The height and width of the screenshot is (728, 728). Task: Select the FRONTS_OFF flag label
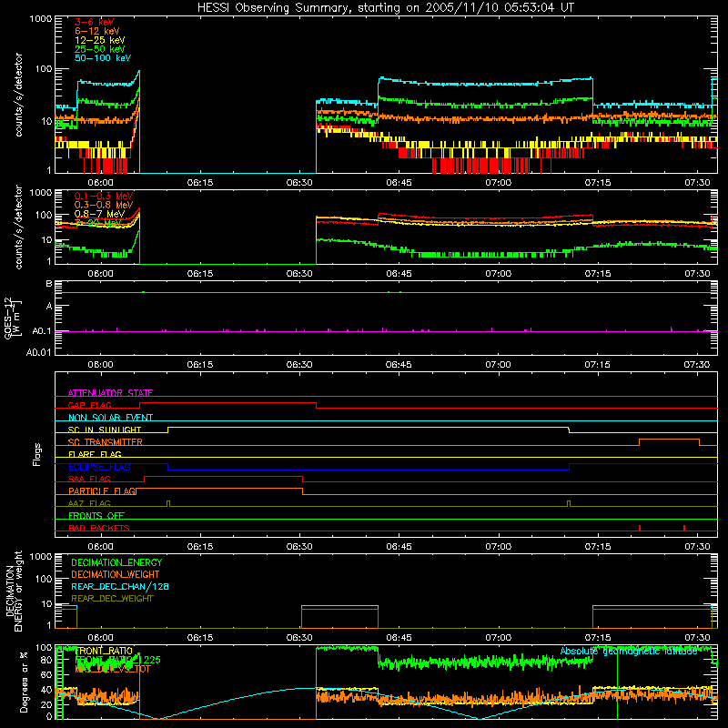[x=96, y=516]
